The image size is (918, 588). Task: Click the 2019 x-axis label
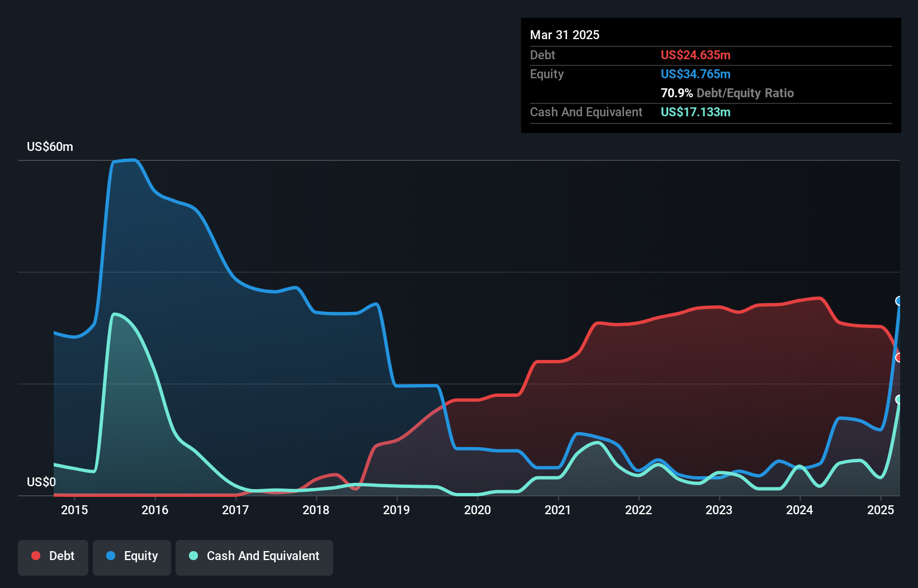point(396,510)
